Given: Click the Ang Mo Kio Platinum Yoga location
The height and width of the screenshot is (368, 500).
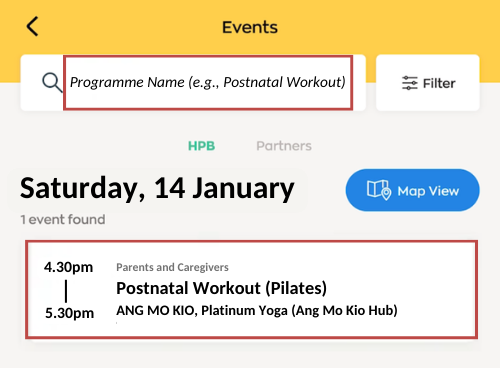Looking at the screenshot, I should click(257, 311).
